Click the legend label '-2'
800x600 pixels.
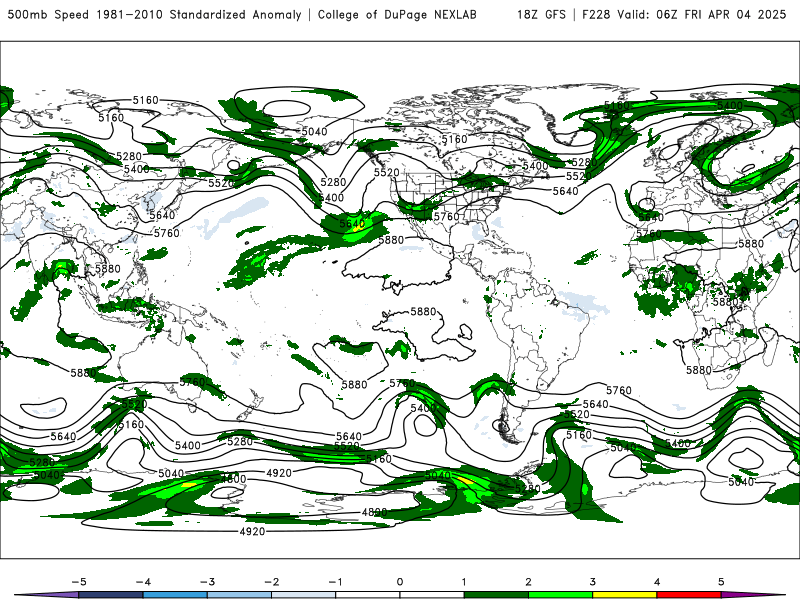point(271,582)
